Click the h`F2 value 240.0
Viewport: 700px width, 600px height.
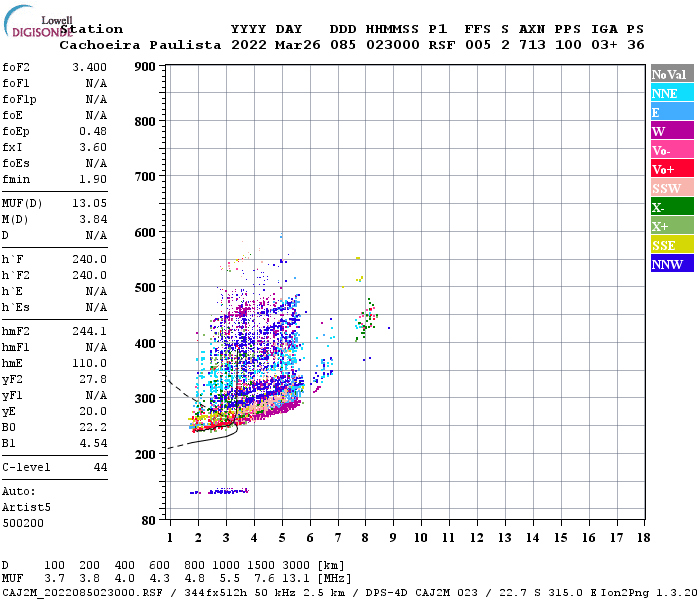pyautogui.click(x=89, y=275)
